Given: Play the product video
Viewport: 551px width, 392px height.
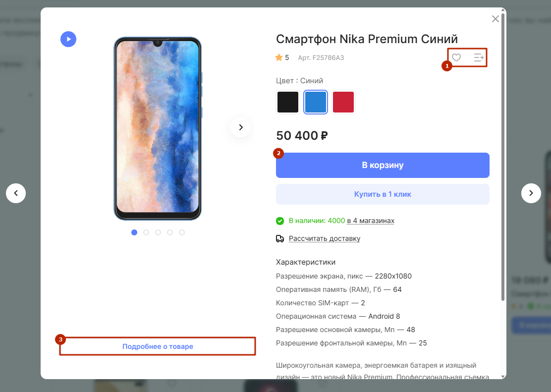Looking at the screenshot, I should (68, 39).
